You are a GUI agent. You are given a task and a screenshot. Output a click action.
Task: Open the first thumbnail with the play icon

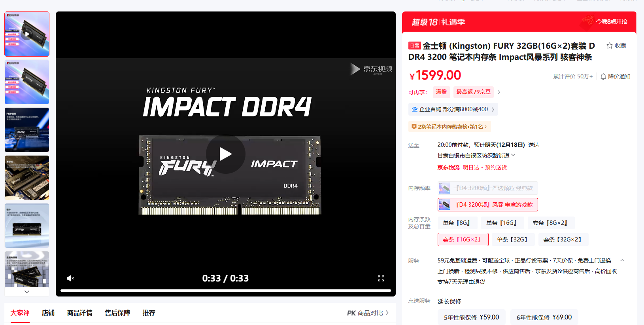click(27, 34)
